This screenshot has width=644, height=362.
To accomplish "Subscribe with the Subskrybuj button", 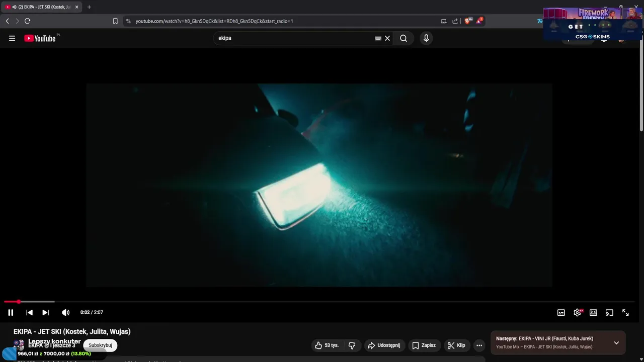I will pos(100,345).
